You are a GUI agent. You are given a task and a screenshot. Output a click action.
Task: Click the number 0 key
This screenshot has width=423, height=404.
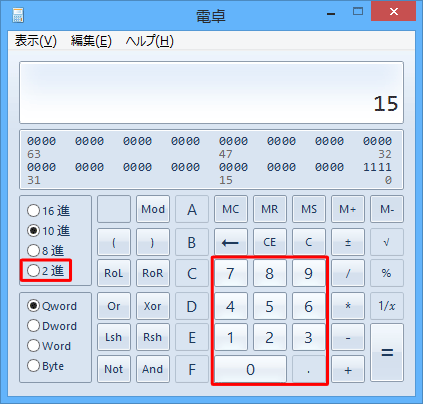pos(250,369)
